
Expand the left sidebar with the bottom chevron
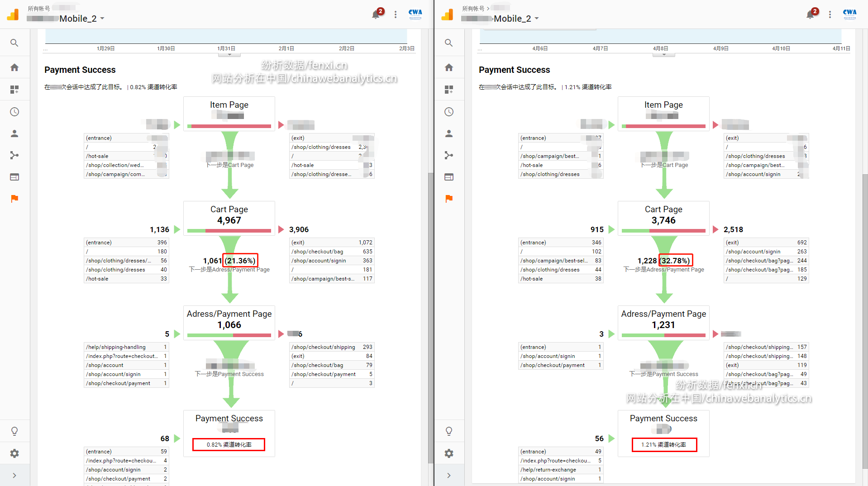tap(14, 476)
